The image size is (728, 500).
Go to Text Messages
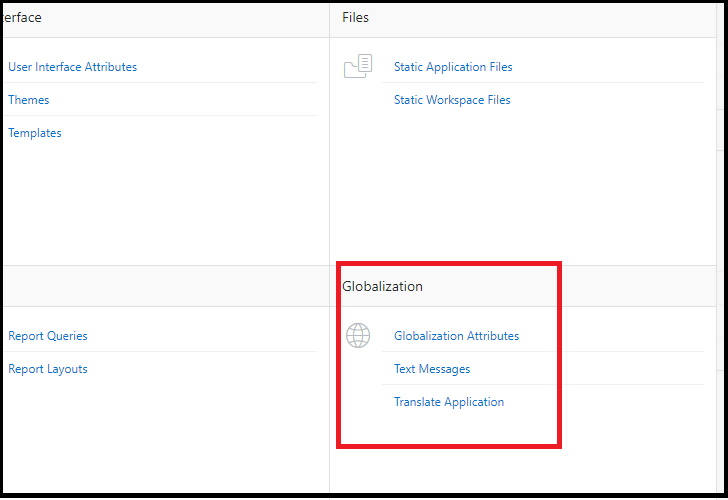point(432,369)
